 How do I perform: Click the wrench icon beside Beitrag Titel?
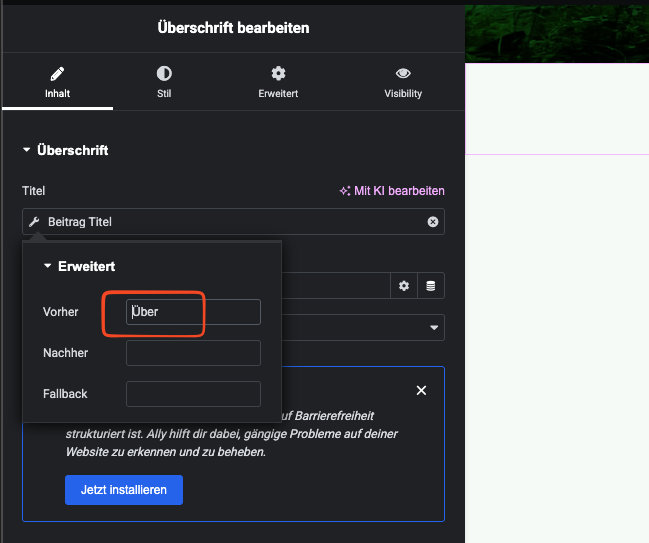(x=34, y=222)
